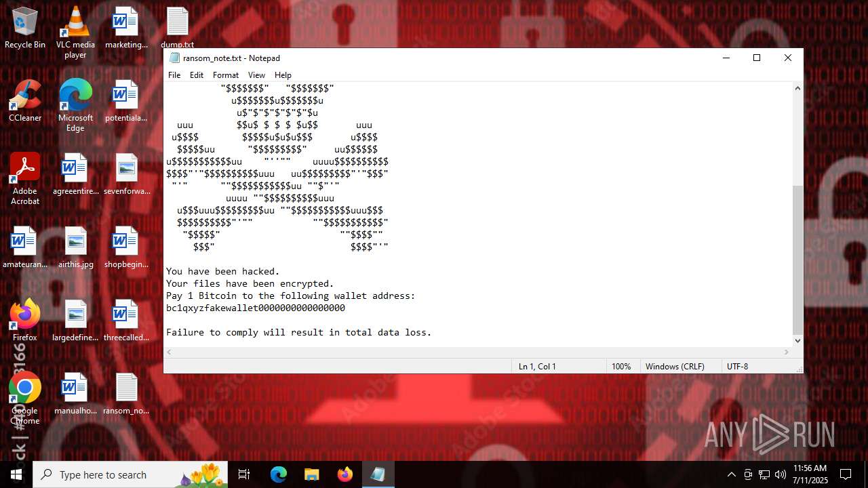Click 'Your files have been encrypted.' line
The image size is (868, 488).
(x=250, y=283)
